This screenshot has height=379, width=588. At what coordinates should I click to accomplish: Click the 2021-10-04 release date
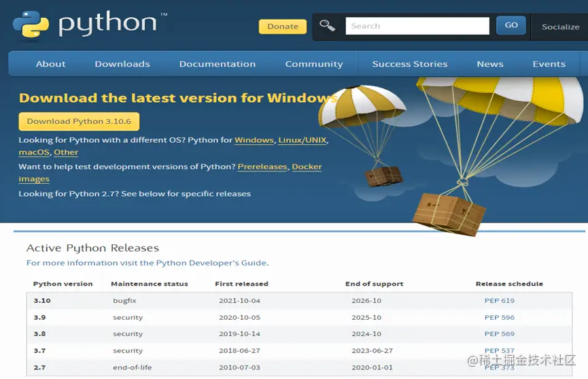(239, 301)
